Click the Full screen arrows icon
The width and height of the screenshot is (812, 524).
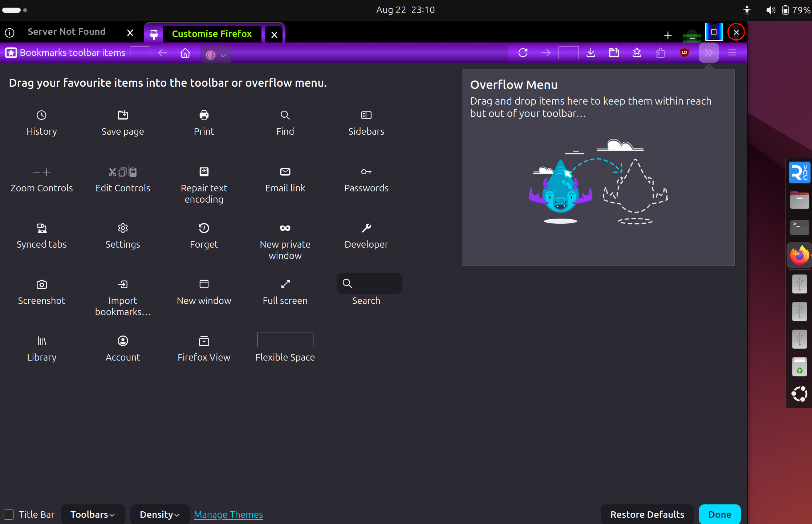point(285,284)
